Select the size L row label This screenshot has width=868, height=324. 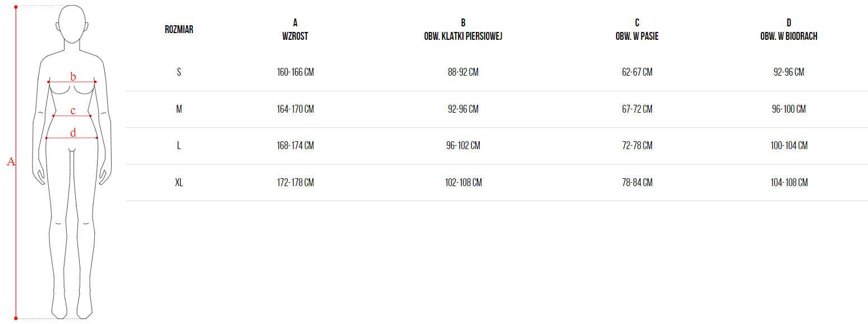pyautogui.click(x=179, y=146)
